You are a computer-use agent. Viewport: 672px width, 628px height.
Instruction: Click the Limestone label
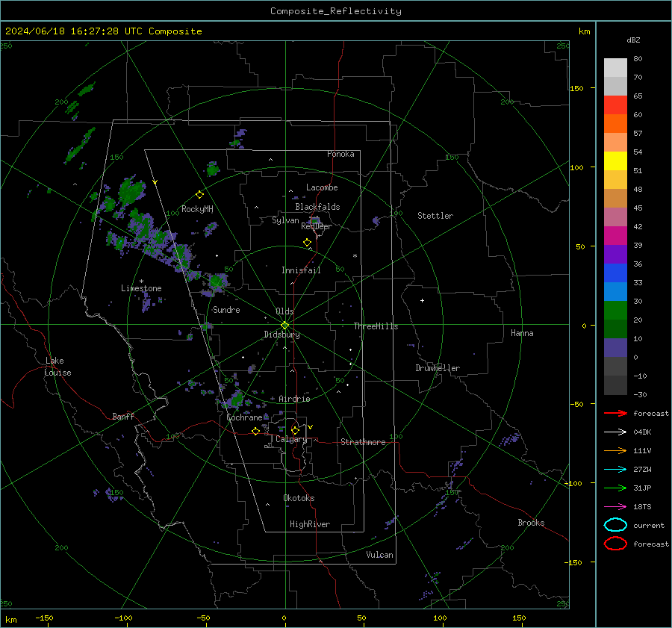[141, 288]
